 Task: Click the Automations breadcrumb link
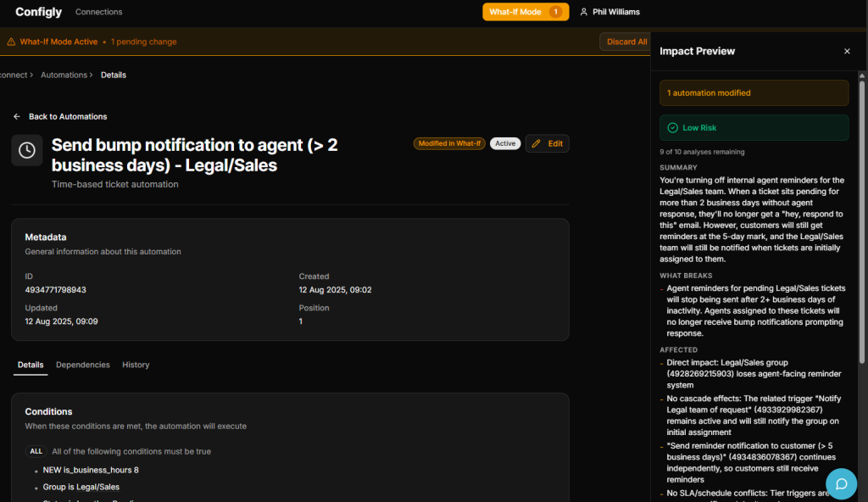[64, 75]
